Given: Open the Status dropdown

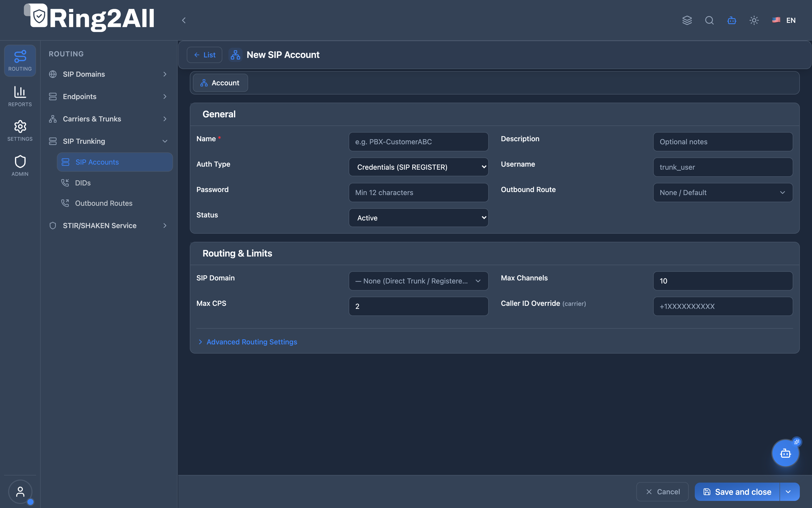Looking at the screenshot, I should point(418,218).
